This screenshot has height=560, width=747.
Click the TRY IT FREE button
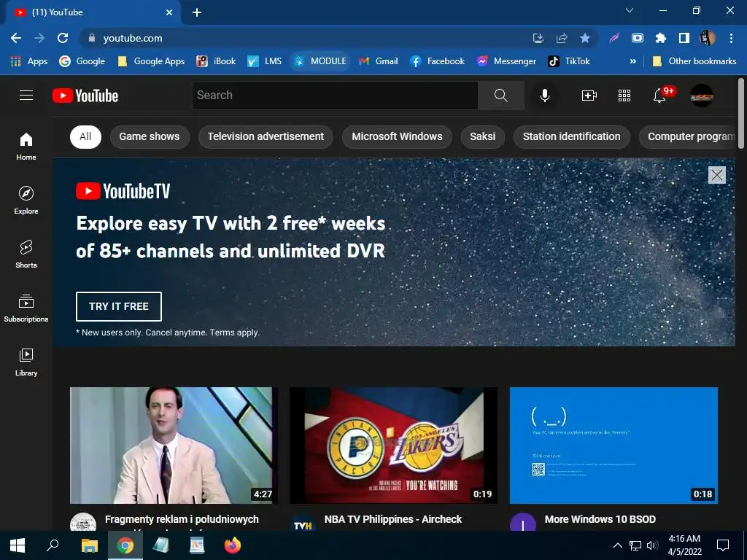point(119,306)
